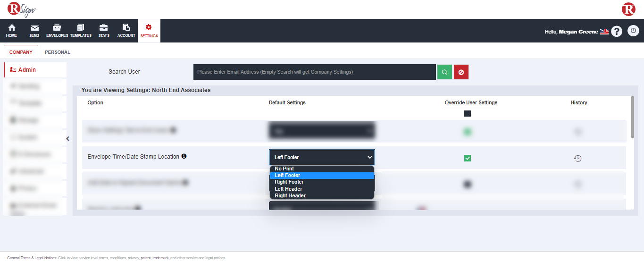Collapse the sidebar with the left chevron
Viewport: 644px width, 262px height.
coord(67,139)
